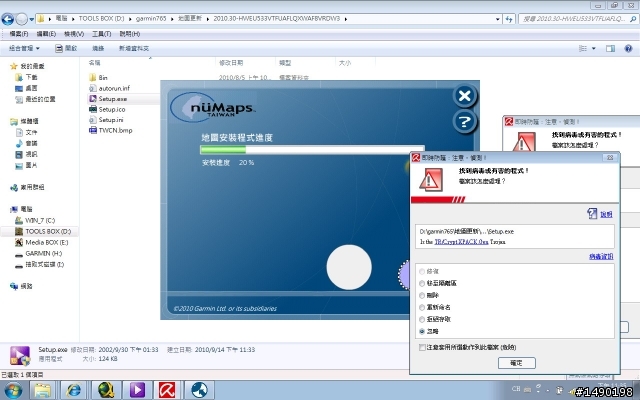Open the recent pages dropdown beside Forward
The height and width of the screenshot is (400, 640).
coord(31,19)
